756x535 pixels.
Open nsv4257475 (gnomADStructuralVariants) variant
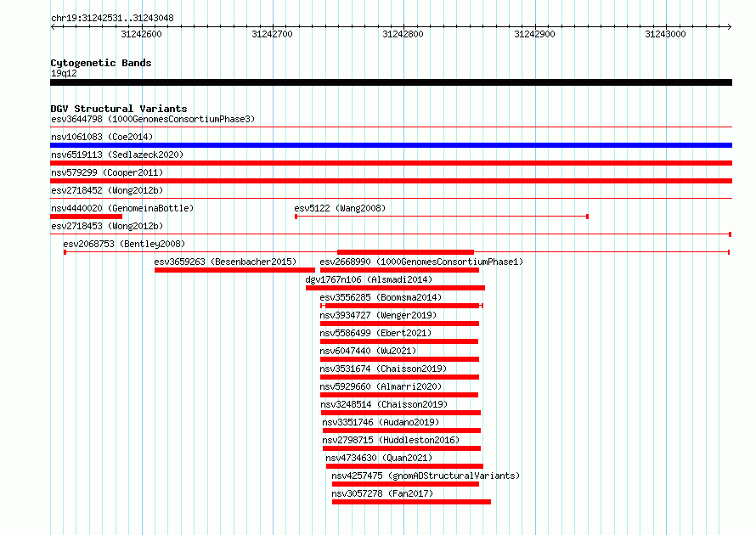tap(426, 476)
